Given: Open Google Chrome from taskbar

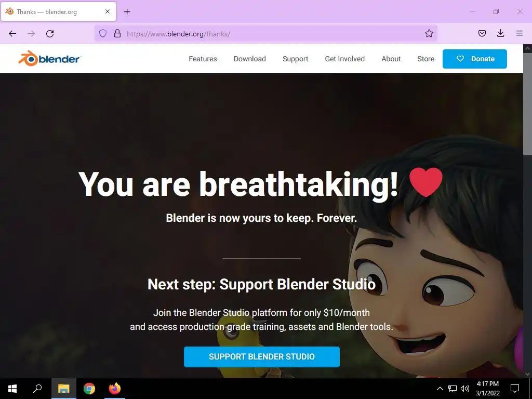Looking at the screenshot, I should (x=89, y=389).
